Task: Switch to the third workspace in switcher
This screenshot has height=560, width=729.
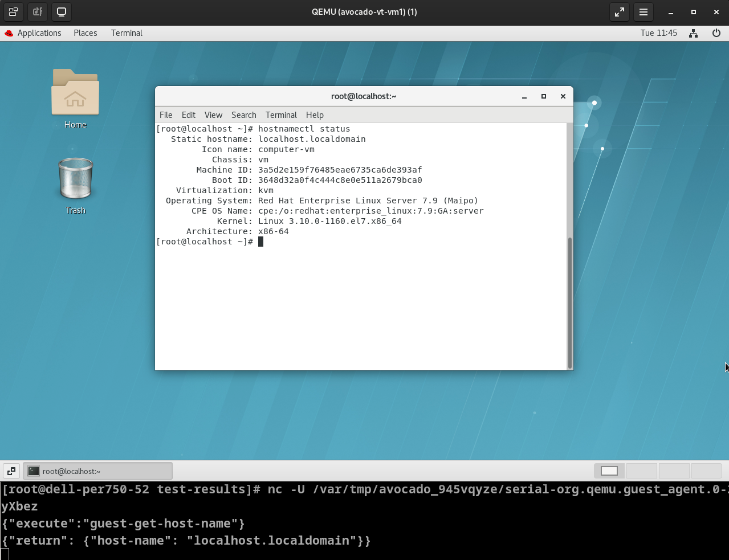Action: (x=674, y=471)
